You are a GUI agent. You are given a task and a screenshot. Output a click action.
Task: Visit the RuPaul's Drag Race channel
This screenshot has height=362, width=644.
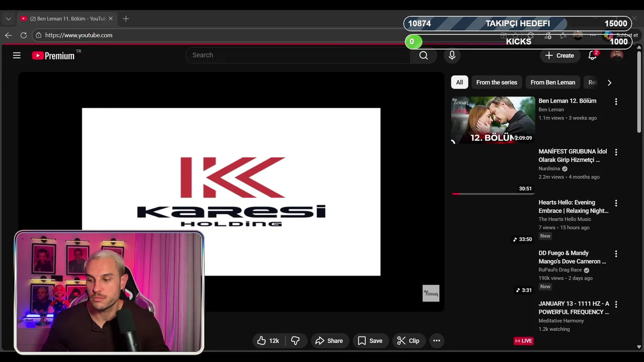(560, 270)
